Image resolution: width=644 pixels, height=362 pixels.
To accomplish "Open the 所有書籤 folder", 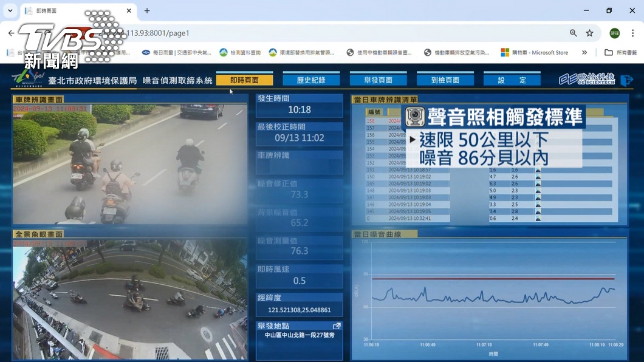I will point(620,52).
